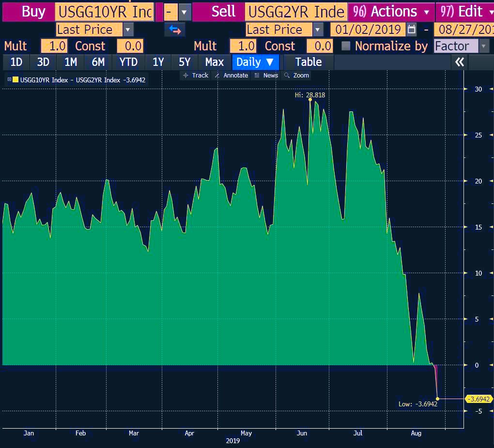Select the Max range tab
This screenshot has width=494, height=448.
[x=215, y=62]
